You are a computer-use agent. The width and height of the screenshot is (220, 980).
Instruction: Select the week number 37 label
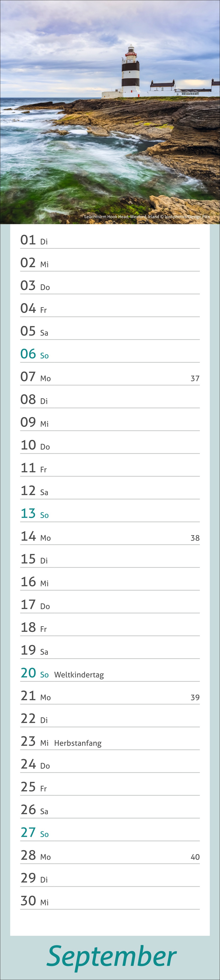[x=195, y=378]
